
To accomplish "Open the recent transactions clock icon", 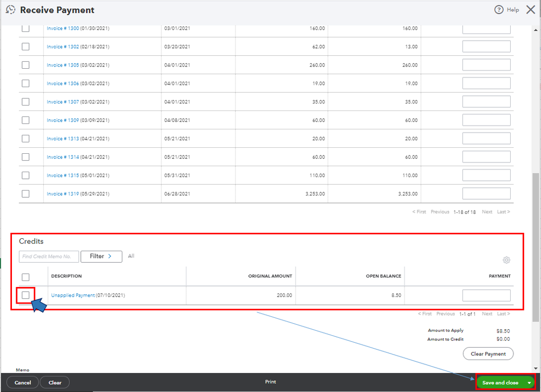I will [x=11, y=10].
